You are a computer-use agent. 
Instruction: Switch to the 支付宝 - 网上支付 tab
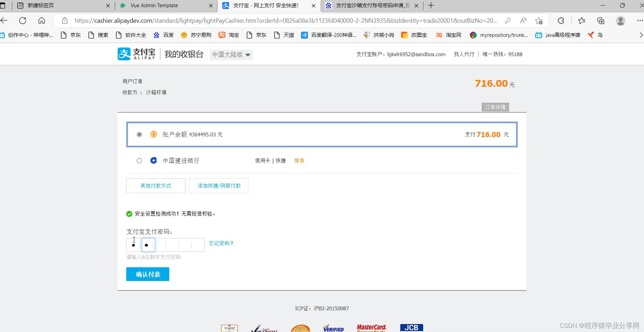pyautogui.click(x=269, y=6)
